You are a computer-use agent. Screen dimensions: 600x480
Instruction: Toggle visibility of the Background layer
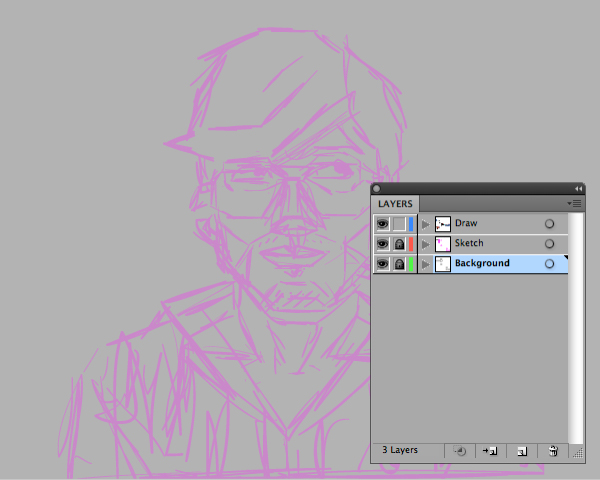click(x=382, y=264)
